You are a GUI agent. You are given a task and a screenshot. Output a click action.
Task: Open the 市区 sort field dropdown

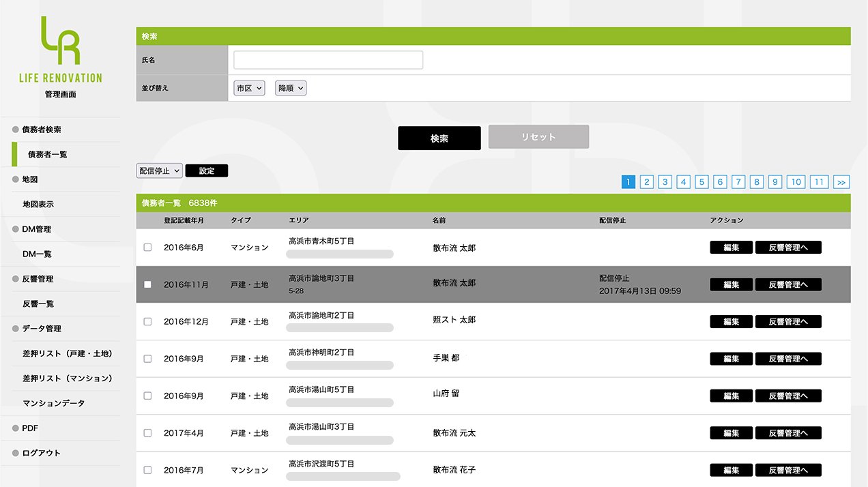coord(249,88)
